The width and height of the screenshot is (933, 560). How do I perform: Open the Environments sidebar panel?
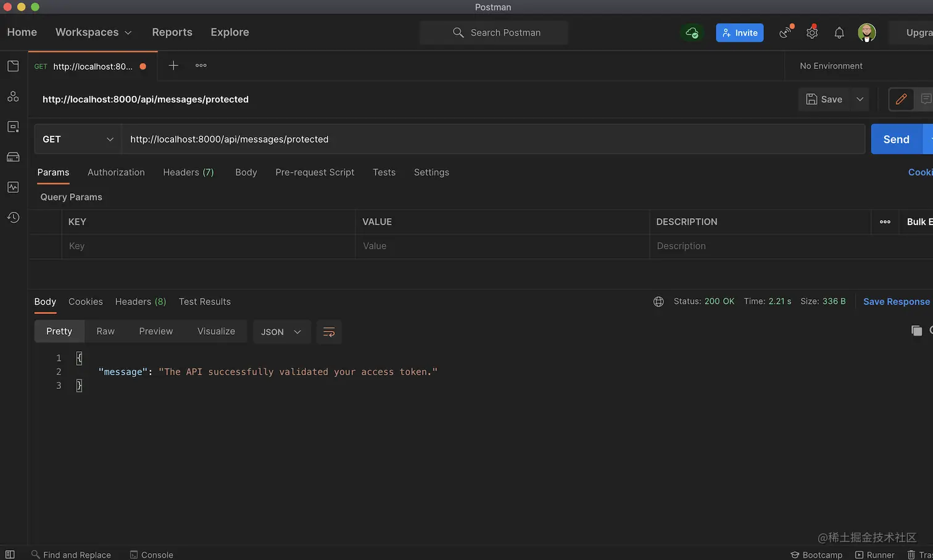[x=13, y=126]
